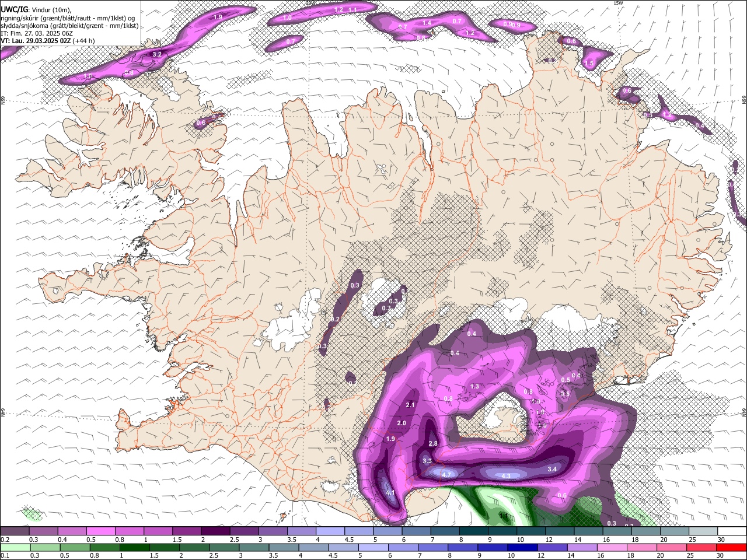Click the bright pink 0.5 swatch in upper legend

[100, 531]
